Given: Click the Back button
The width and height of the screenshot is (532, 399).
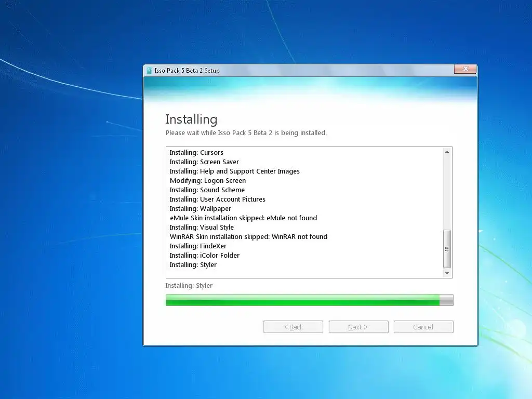Looking at the screenshot, I should (x=293, y=327).
